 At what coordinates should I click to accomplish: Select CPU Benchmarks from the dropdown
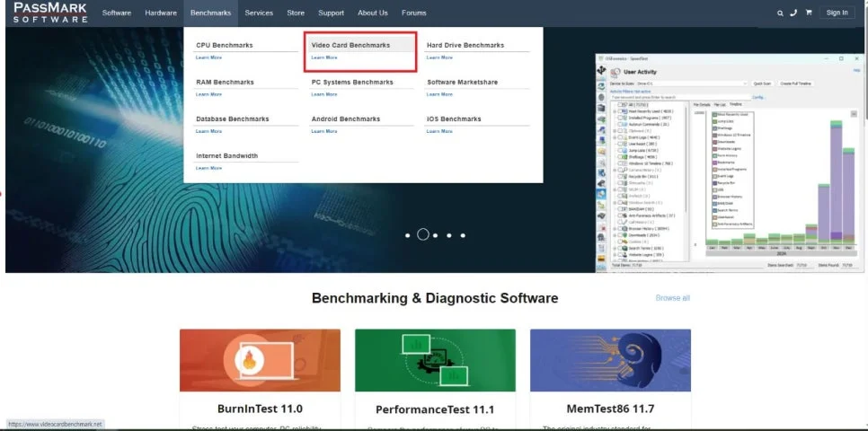225,46
